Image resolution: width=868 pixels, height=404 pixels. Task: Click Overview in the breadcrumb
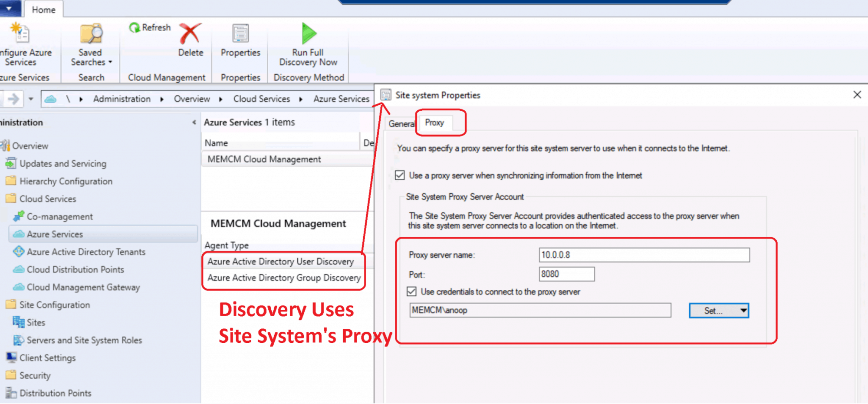click(192, 99)
